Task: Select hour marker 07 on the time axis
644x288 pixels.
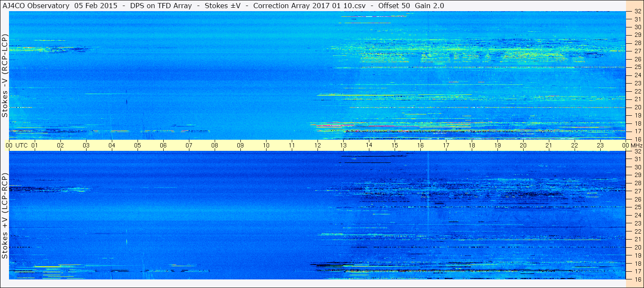Action: tap(189, 145)
